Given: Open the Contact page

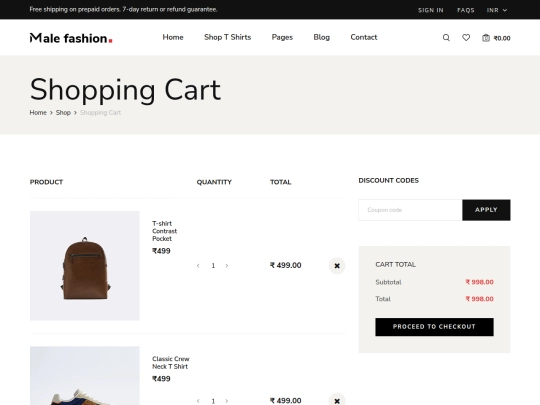Looking at the screenshot, I should tap(364, 37).
